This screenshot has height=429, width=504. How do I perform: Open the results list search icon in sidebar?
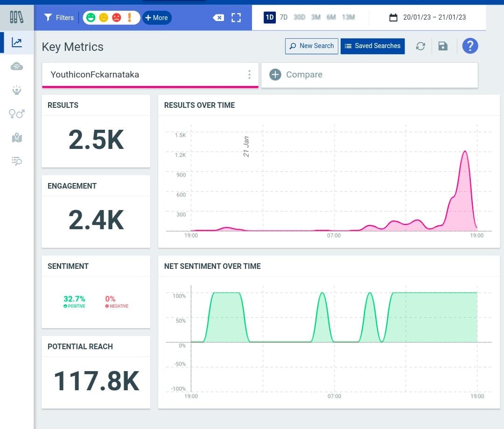click(17, 161)
